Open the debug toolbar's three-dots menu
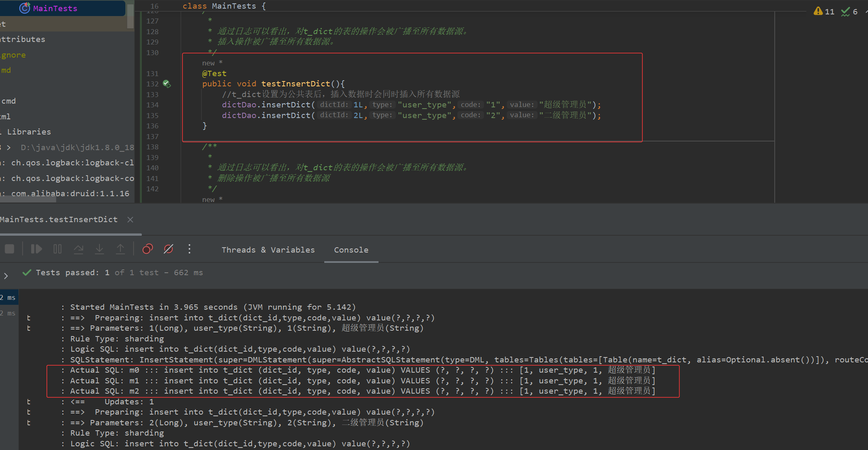 pyautogui.click(x=189, y=249)
